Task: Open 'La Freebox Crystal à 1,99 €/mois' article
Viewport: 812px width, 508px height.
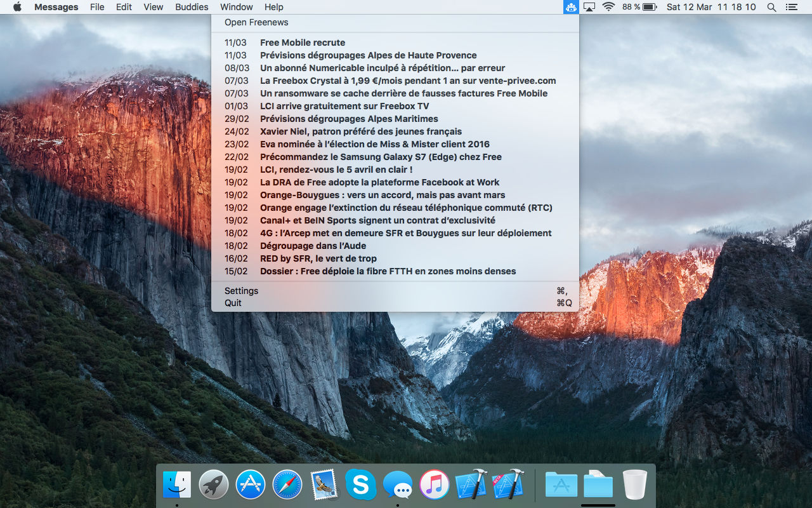Action: point(395,81)
